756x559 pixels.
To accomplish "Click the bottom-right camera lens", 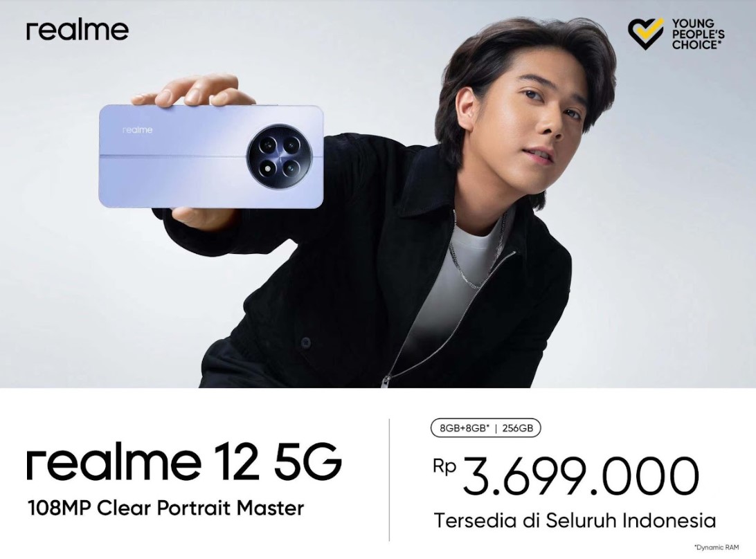I will tap(292, 169).
